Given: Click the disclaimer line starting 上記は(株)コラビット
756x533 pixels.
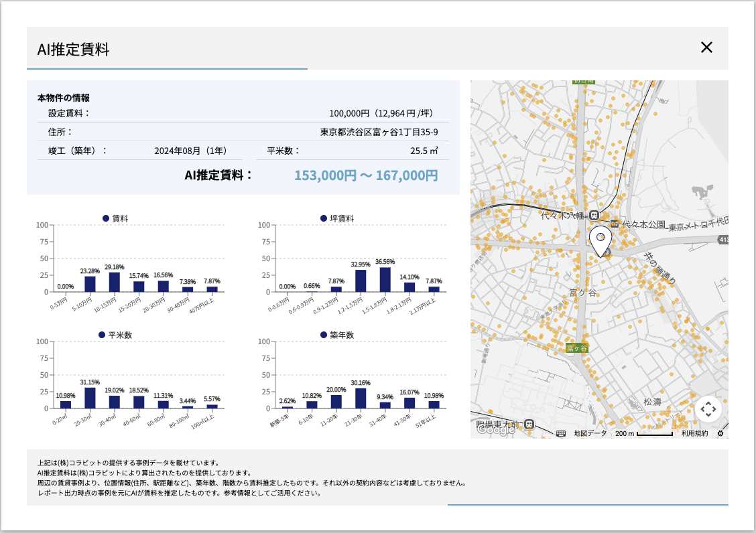Looking at the screenshot, I should [x=129, y=463].
